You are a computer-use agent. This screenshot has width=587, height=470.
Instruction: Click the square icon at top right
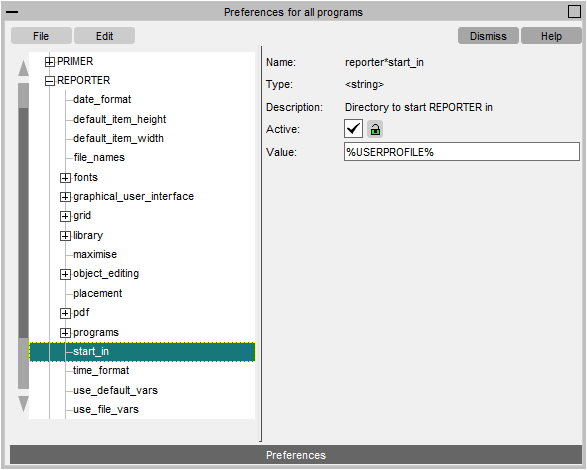pos(574,12)
